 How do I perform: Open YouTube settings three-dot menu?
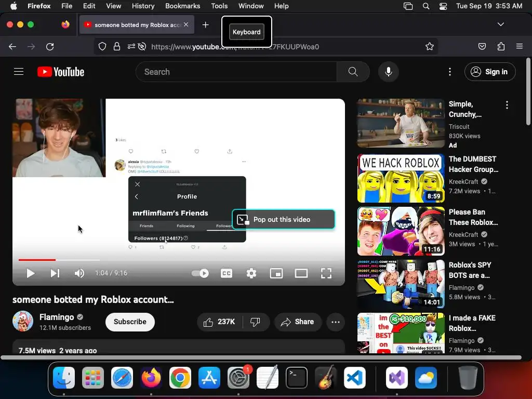449,72
